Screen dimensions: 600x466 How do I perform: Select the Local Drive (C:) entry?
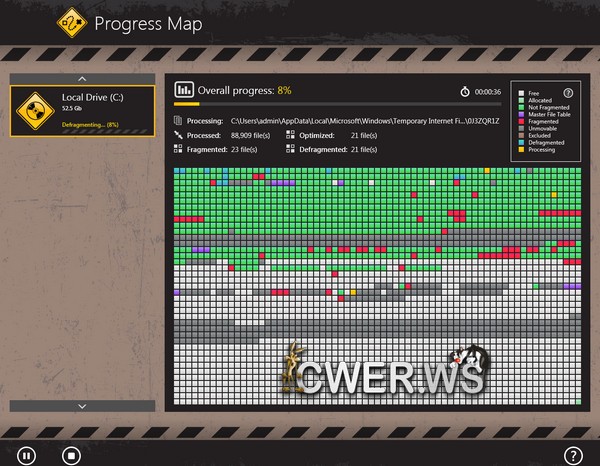click(83, 111)
